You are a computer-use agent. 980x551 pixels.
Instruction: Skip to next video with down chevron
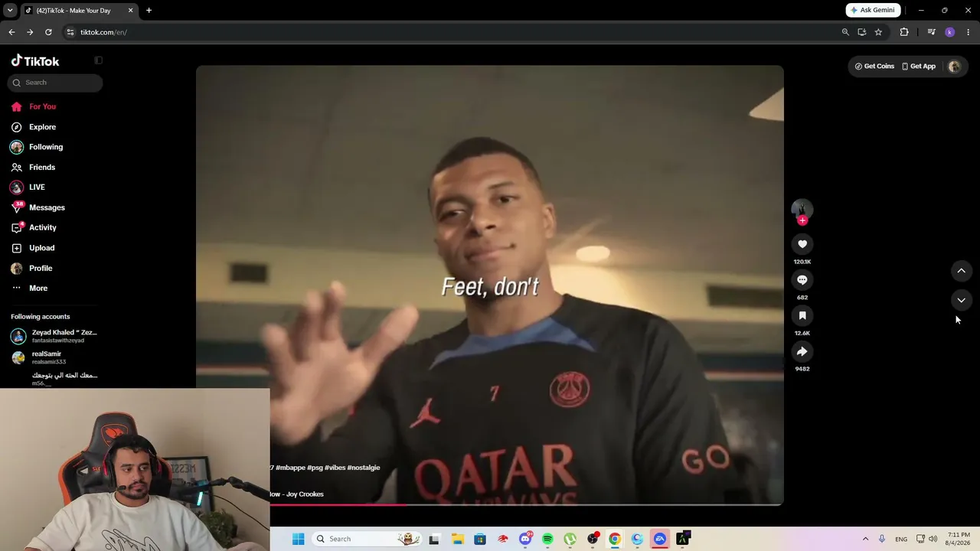click(962, 300)
